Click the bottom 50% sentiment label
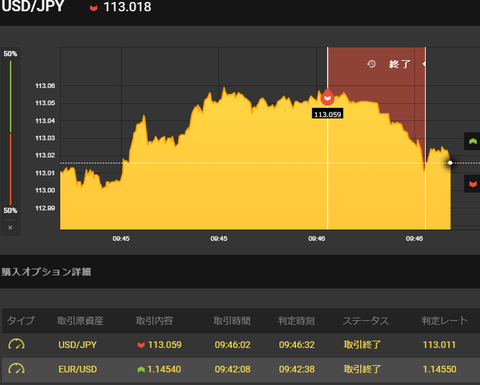The image size is (480, 385). coord(10,210)
